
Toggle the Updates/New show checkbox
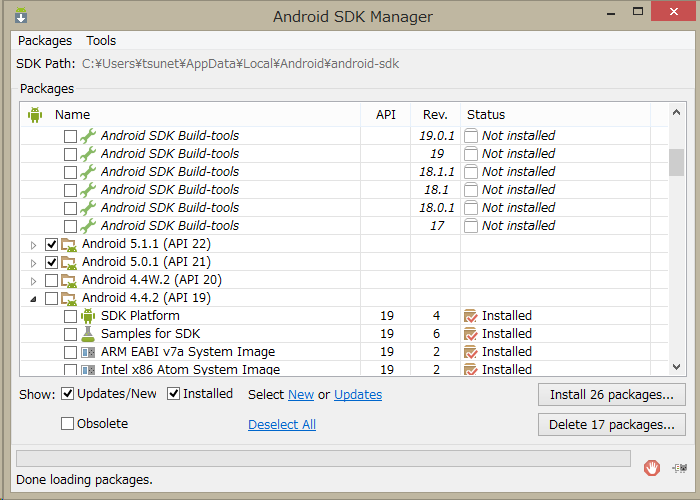(x=68, y=394)
